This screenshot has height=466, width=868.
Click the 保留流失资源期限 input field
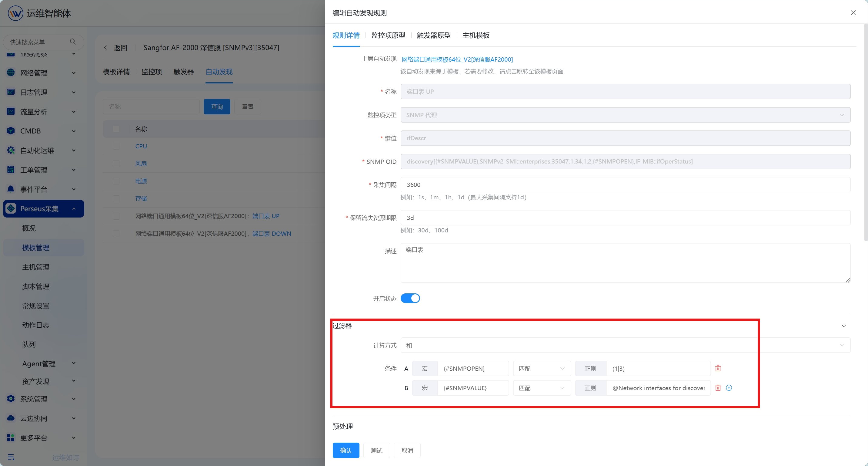click(626, 218)
